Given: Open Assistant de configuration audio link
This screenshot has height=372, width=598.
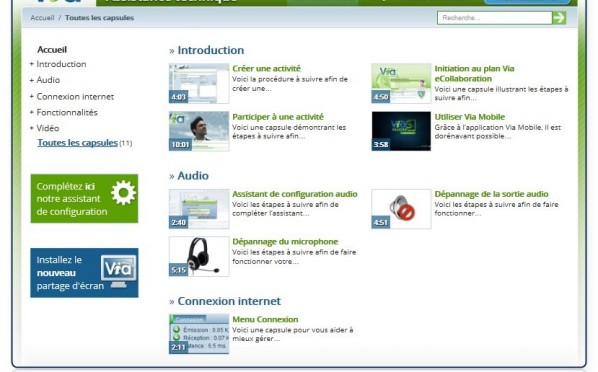Looking at the screenshot, I should [295, 194].
